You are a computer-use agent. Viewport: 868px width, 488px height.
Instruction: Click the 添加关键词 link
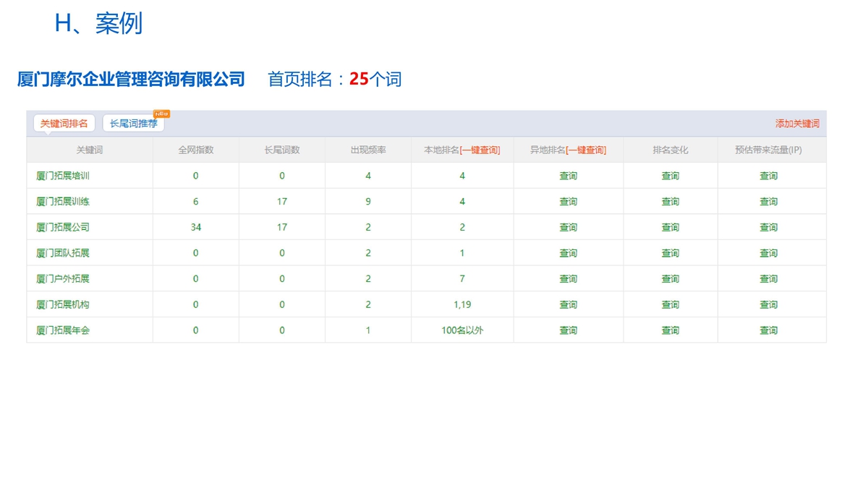point(797,124)
